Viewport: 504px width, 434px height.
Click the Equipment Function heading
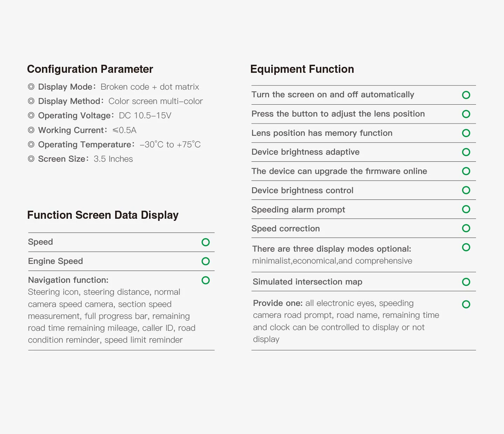[x=302, y=69]
